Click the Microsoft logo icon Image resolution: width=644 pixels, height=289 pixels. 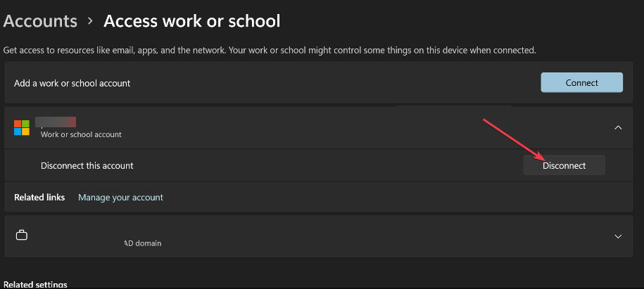tap(22, 127)
